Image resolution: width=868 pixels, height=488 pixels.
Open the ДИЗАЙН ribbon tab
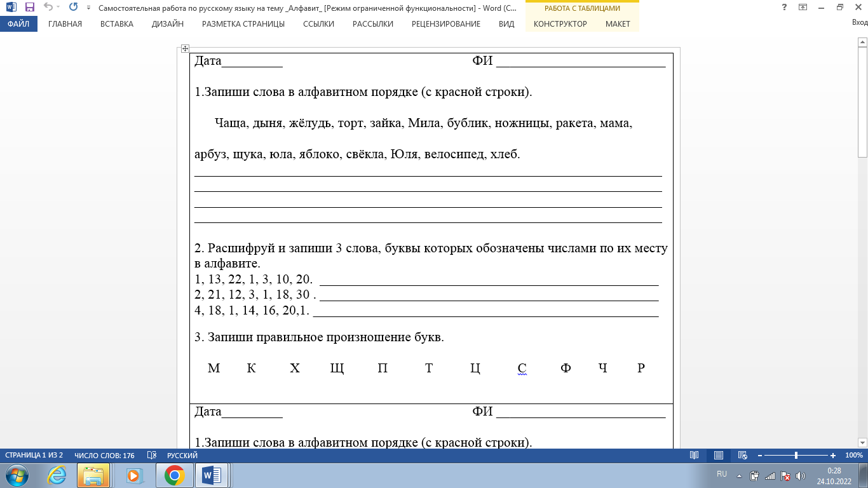[168, 24]
